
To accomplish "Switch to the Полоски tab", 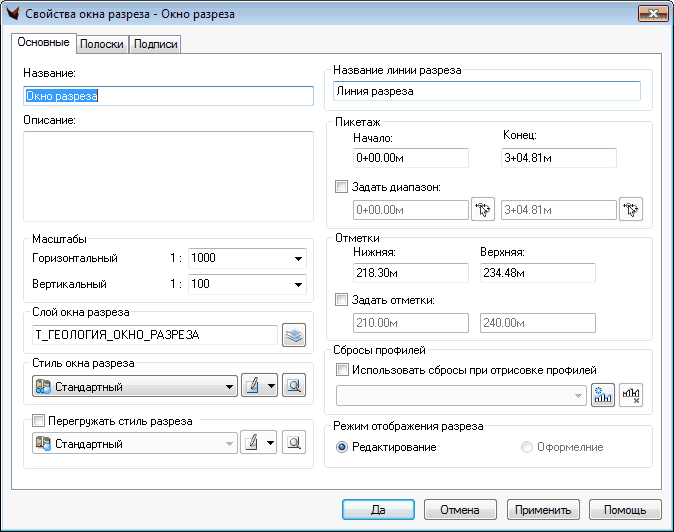I will click(x=101, y=44).
